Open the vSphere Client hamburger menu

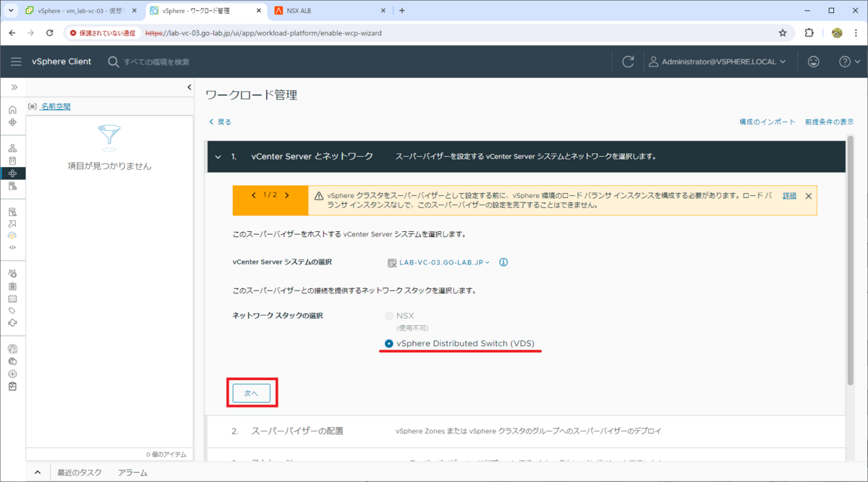point(16,62)
